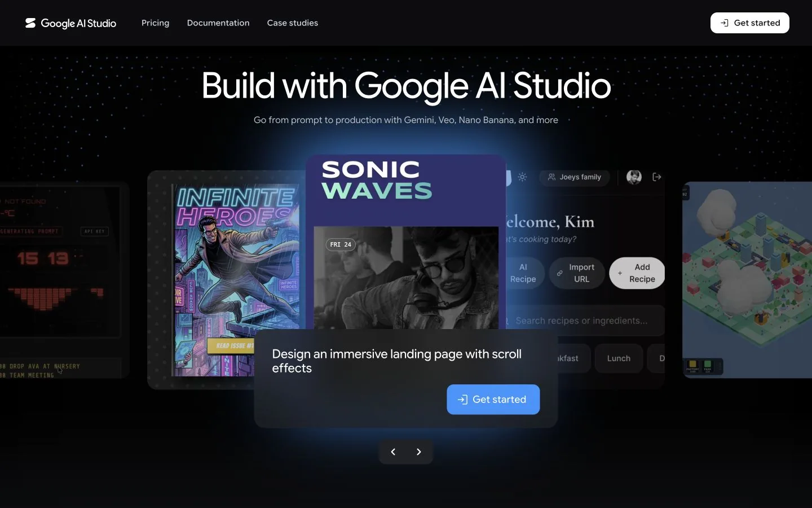Focus the Search recipes or ingredients field
Image resolution: width=812 pixels, height=508 pixels.
585,321
